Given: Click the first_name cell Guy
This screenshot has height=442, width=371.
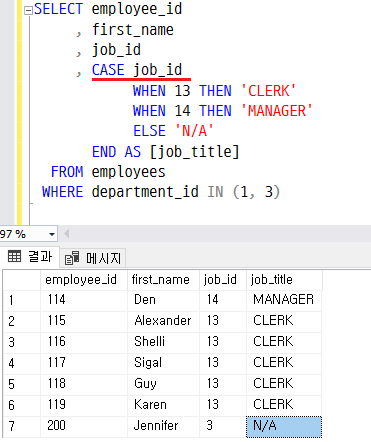Looking at the screenshot, I should pos(163,384).
